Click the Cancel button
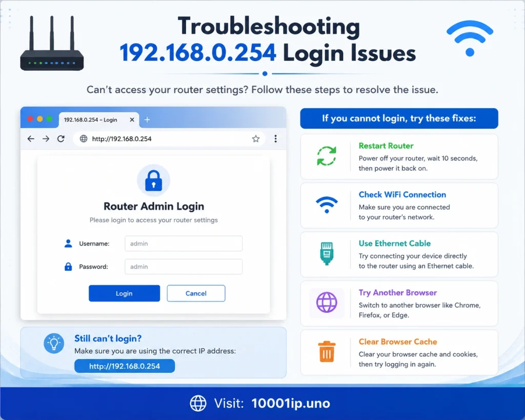525x420 pixels. click(196, 293)
